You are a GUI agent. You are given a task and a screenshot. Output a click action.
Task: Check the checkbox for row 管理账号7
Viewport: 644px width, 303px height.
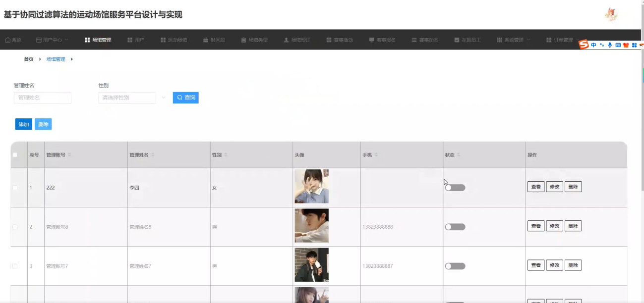click(15, 266)
